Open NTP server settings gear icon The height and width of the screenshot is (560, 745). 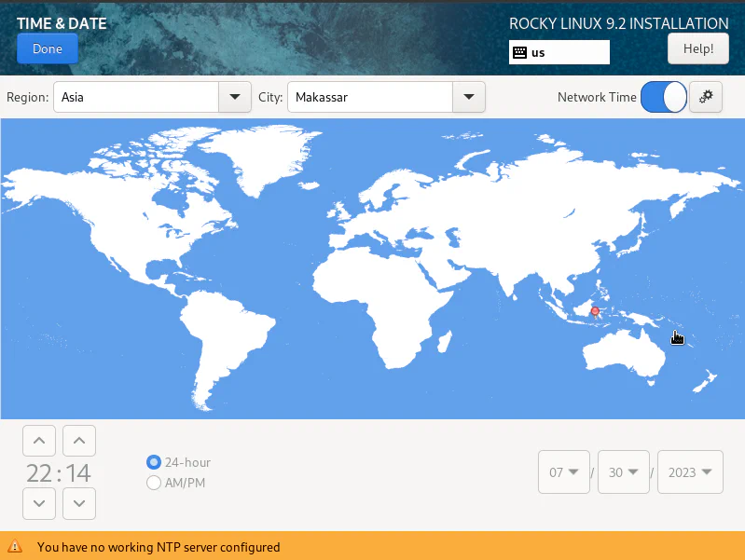click(706, 97)
